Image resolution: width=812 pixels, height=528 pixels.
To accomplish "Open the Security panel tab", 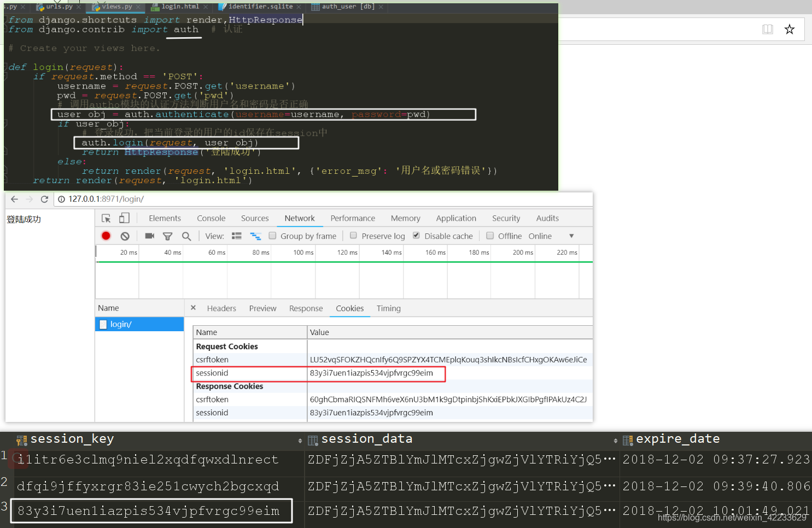I will 506,218.
